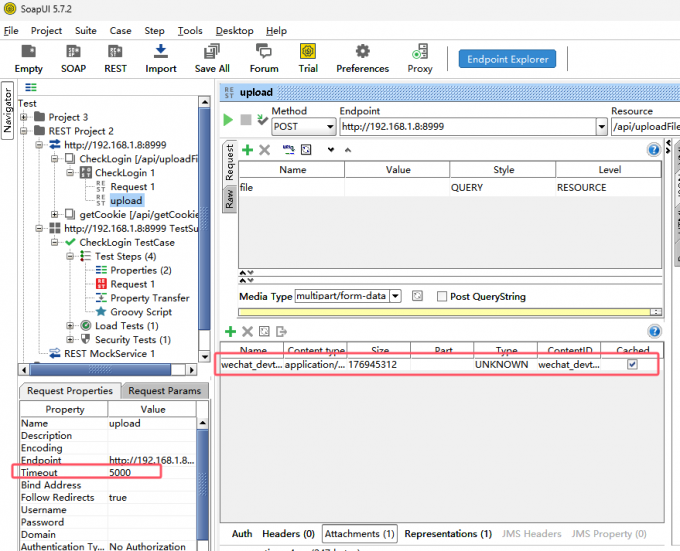Remove attachment with gray X icon

247,332
